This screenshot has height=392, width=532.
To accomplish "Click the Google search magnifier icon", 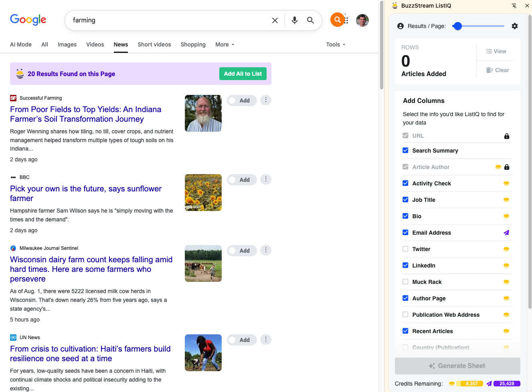I will [x=310, y=20].
